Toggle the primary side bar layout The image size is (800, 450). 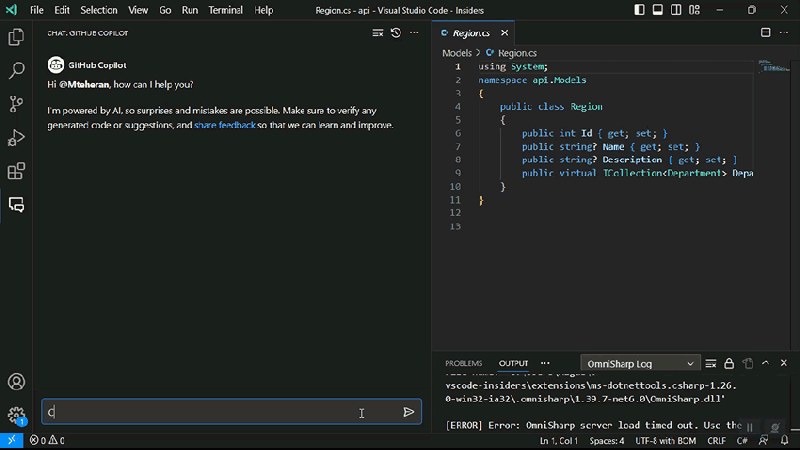point(639,10)
